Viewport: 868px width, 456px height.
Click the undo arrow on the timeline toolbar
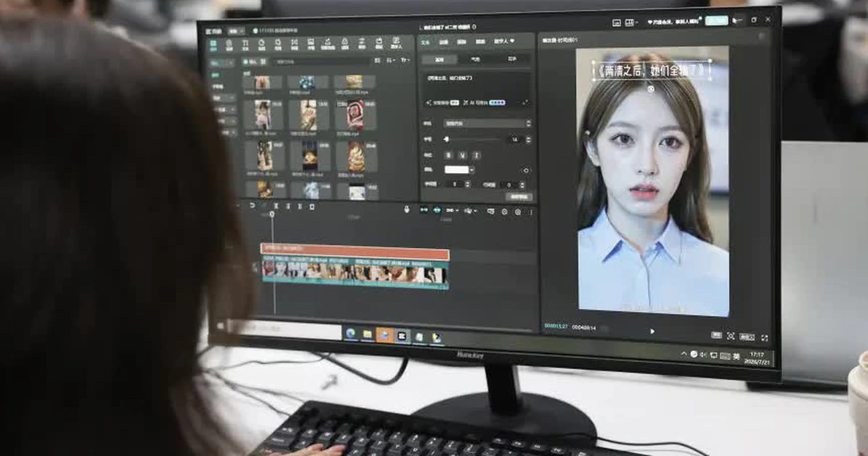[252, 206]
